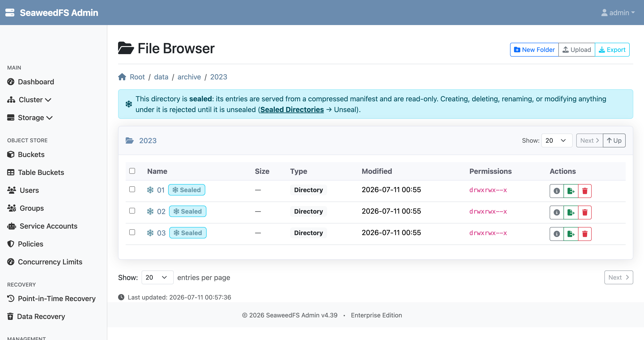Click the Policies shield icon
The height and width of the screenshot is (340, 644).
coord(11,244)
